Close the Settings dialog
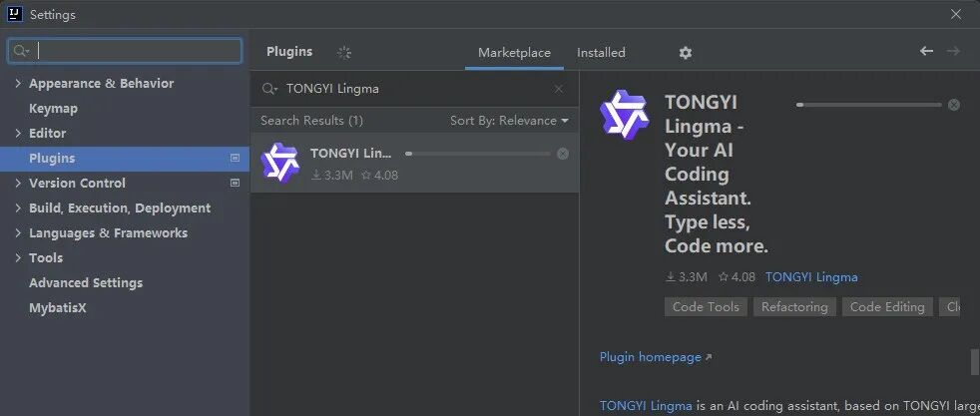This screenshot has height=416, width=980. coord(956,14)
